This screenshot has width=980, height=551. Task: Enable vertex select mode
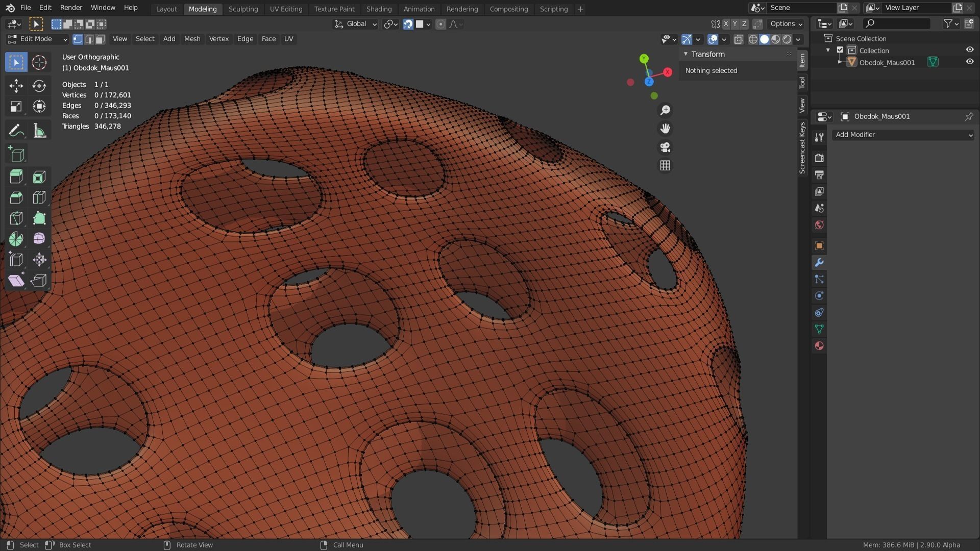pos(78,39)
